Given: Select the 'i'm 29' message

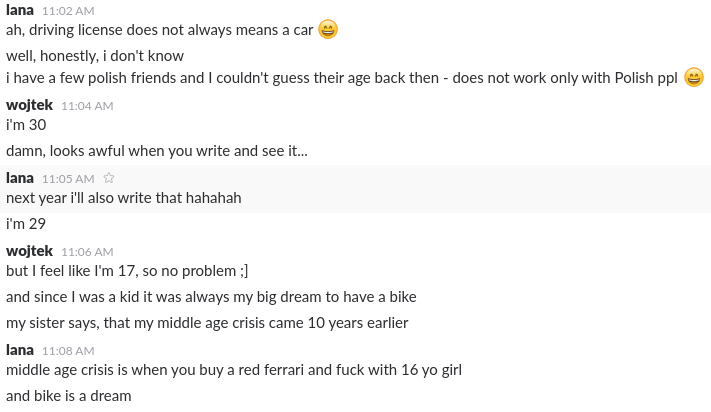Looking at the screenshot, I should click(26, 223).
